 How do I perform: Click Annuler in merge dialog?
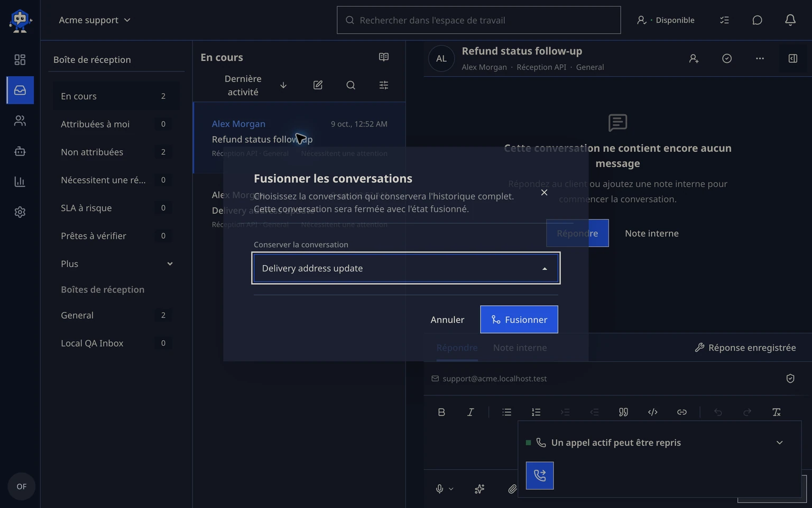447,320
